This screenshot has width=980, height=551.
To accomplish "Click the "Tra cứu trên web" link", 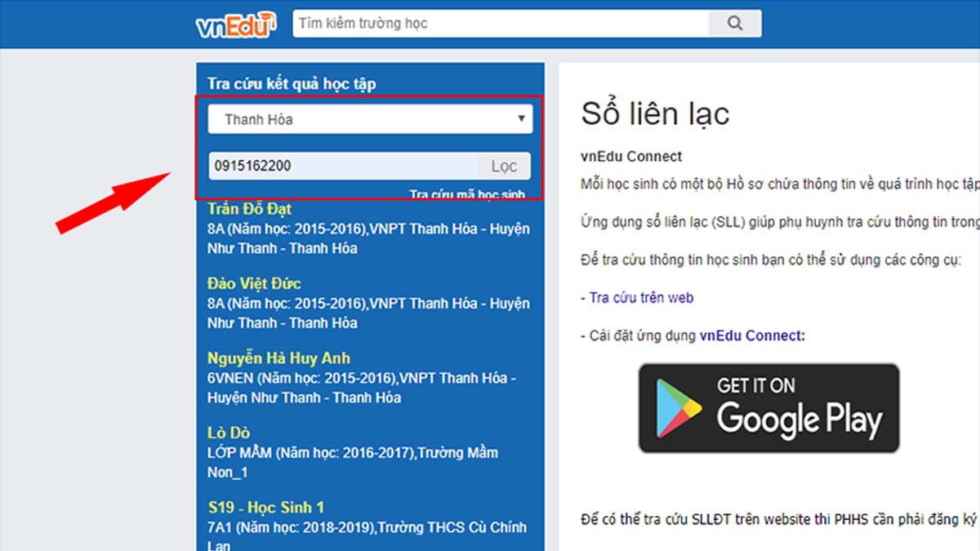I will coord(640,297).
